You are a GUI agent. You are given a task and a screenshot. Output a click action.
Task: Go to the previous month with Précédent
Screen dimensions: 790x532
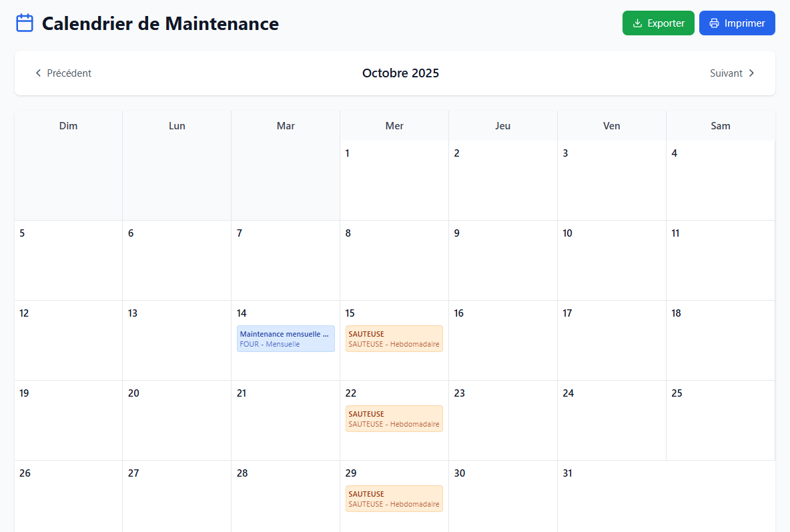tap(63, 73)
